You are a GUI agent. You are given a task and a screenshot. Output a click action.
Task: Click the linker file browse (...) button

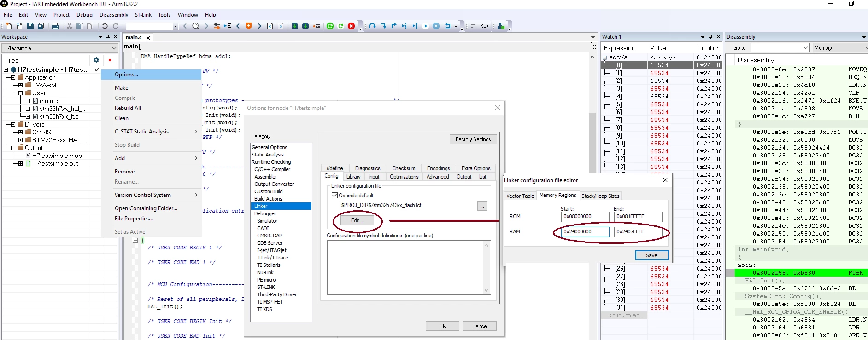click(482, 206)
